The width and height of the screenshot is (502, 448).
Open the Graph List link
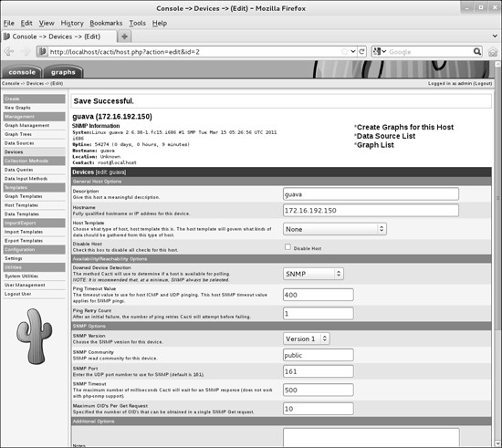tap(375, 145)
